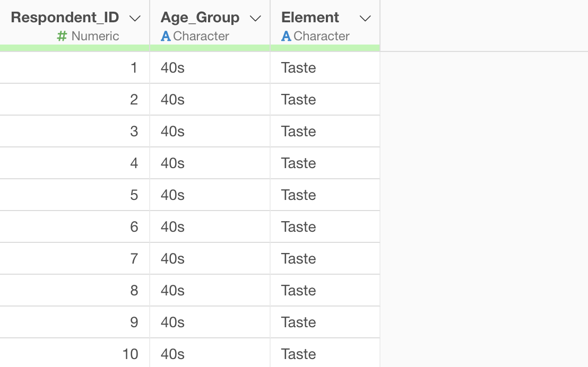The image size is (588, 367).
Task: Select the Age_Group column header
Action: pyautogui.click(x=200, y=18)
